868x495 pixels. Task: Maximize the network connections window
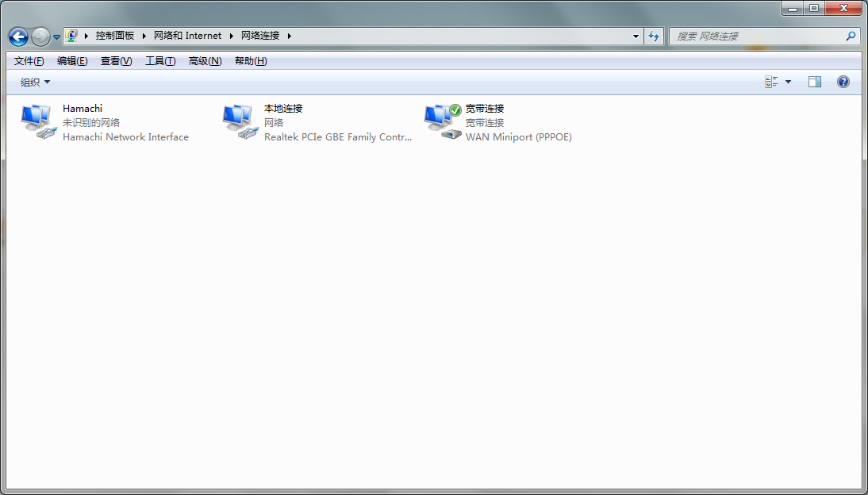tap(814, 8)
